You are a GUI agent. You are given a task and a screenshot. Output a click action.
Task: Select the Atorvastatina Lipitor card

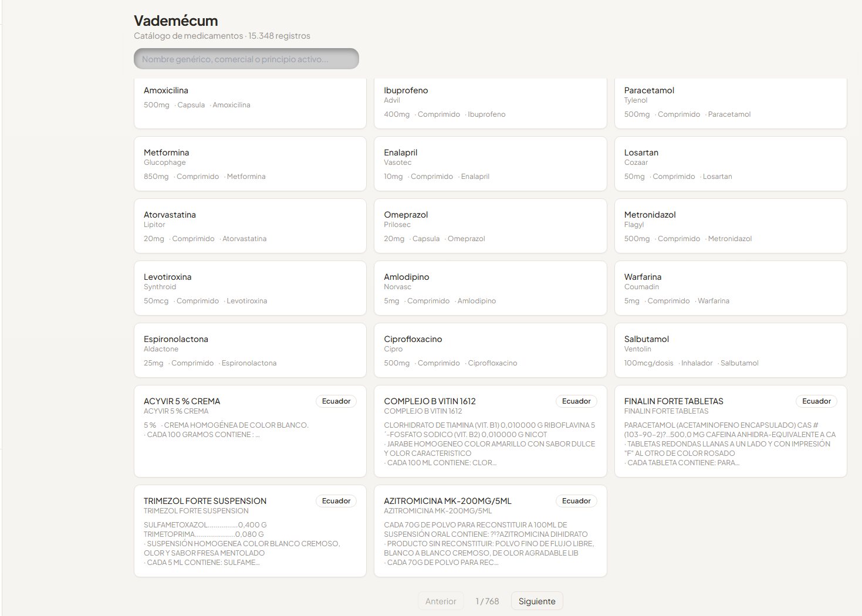click(250, 226)
